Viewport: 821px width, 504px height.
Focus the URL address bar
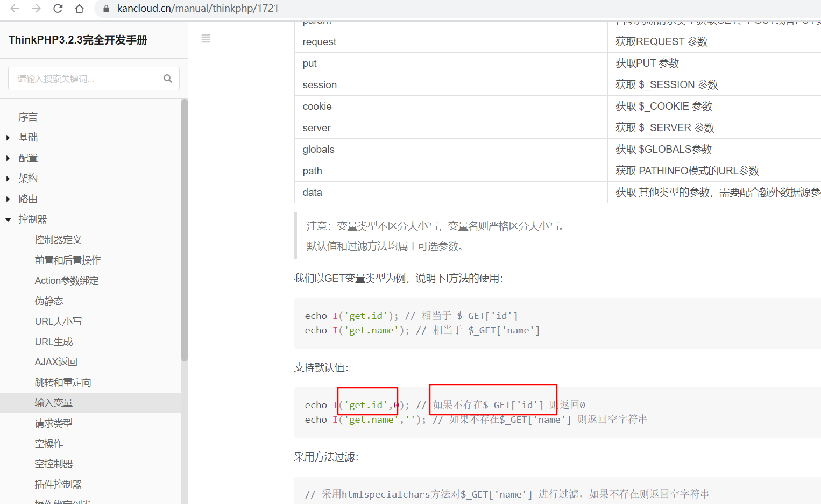pyautogui.click(x=457, y=9)
